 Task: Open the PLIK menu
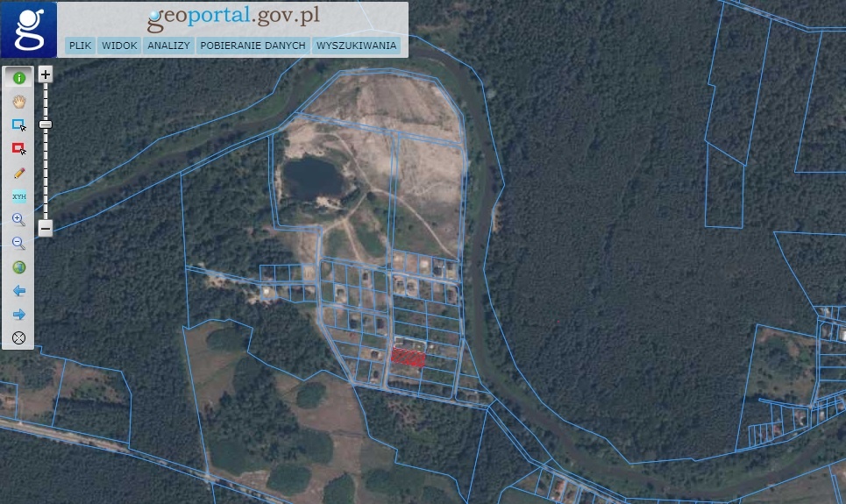(x=81, y=46)
